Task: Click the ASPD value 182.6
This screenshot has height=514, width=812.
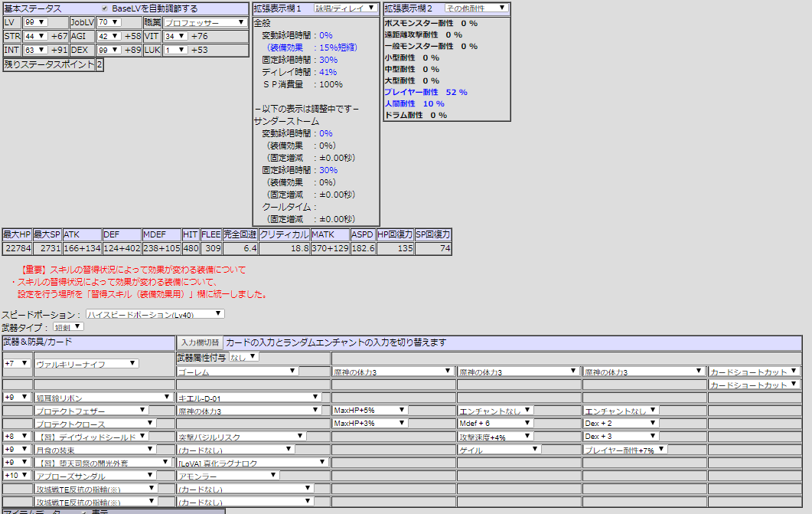Action: click(363, 248)
